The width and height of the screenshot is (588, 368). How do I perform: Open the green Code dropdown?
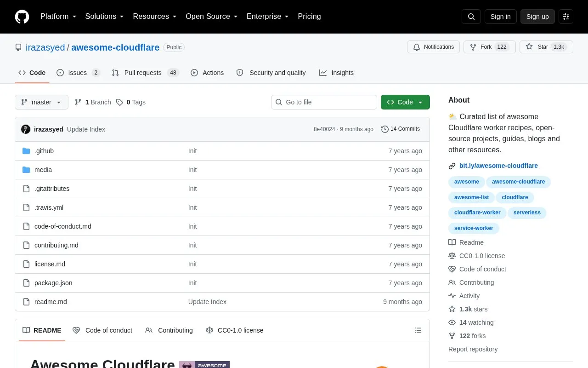[405, 102]
